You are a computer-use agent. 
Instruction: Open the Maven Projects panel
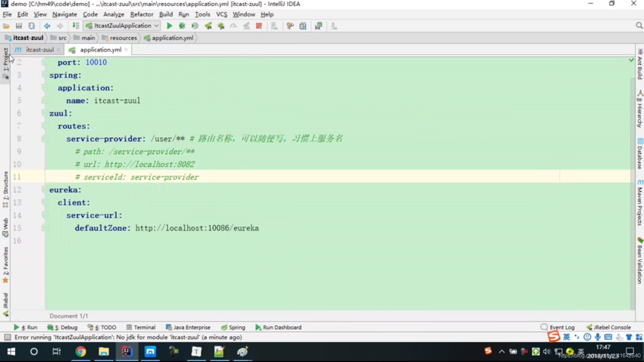[640, 203]
